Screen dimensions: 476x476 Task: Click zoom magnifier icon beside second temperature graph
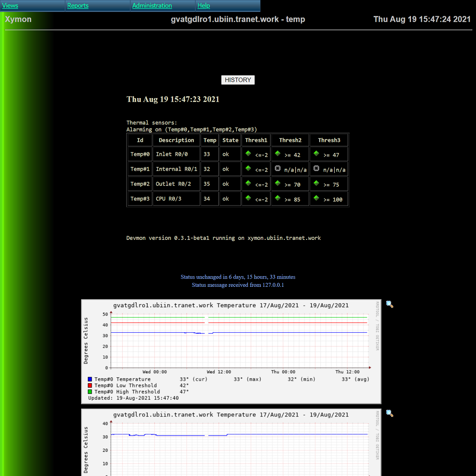390,413
